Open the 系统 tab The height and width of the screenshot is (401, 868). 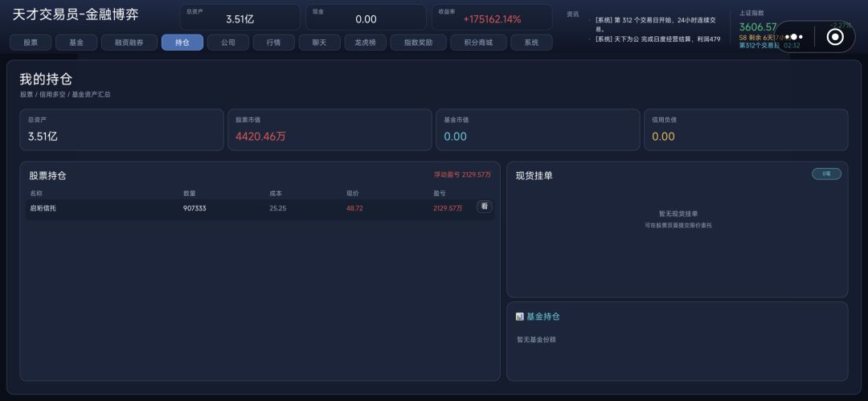[x=531, y=43]
